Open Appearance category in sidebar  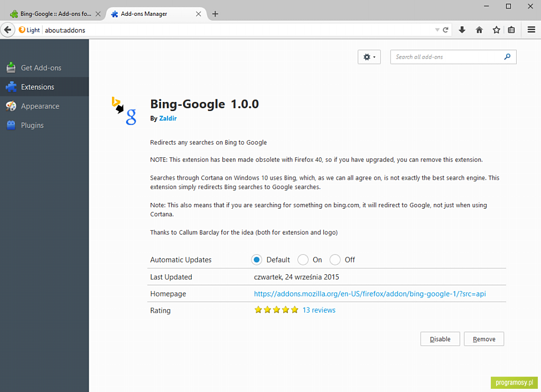tap(44, 106)
